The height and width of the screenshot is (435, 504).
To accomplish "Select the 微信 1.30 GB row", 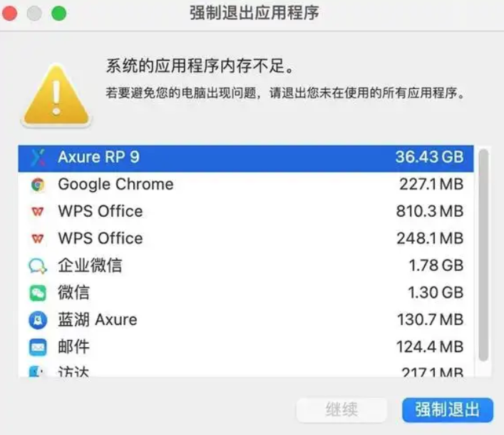I will (x=246, y=293).
